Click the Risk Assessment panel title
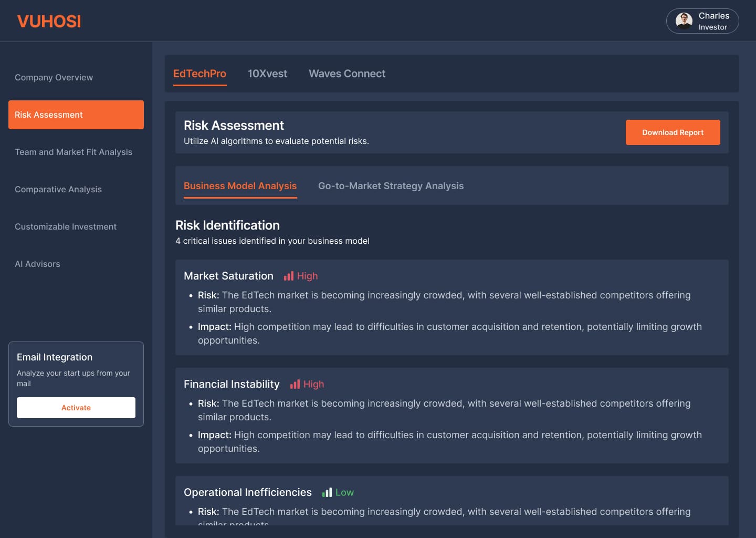Screen dimensions: 756x538 [x=234, y=125]
